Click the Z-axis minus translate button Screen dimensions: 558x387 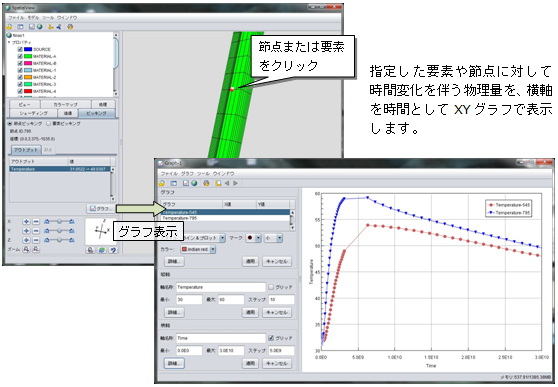(36, 240)
